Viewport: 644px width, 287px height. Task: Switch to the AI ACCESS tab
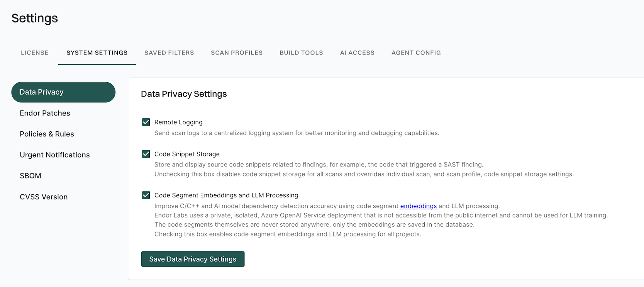pos(357,53)
